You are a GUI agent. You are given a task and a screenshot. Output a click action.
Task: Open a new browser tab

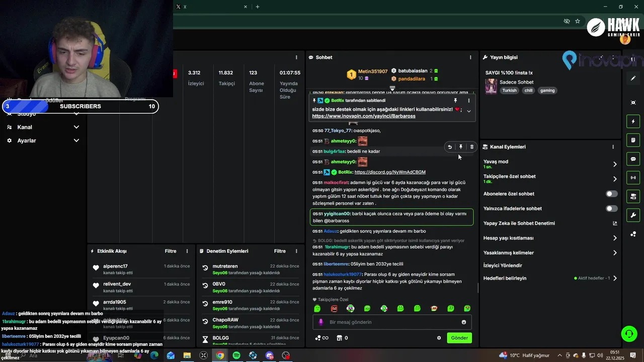point(258,7)
